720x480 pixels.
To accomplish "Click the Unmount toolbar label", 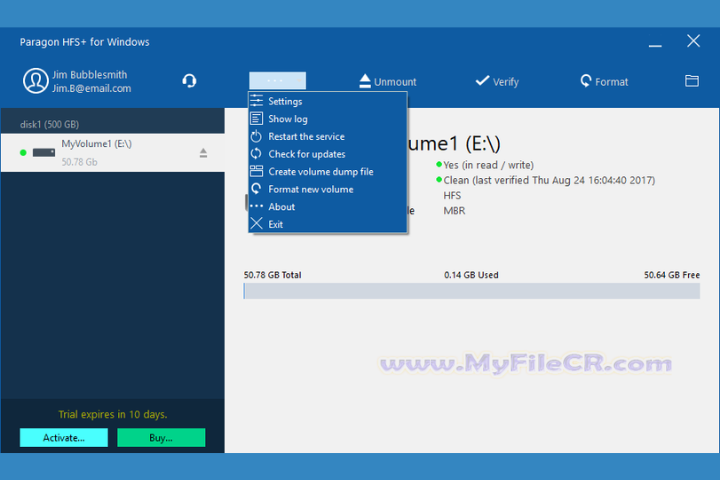I will point(395,82).
